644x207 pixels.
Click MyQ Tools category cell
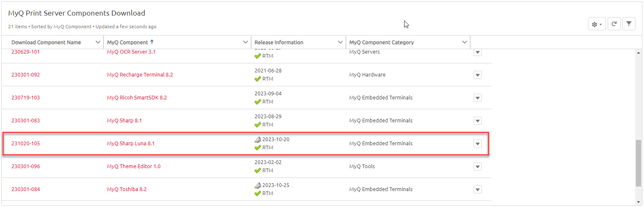point(362,166)
